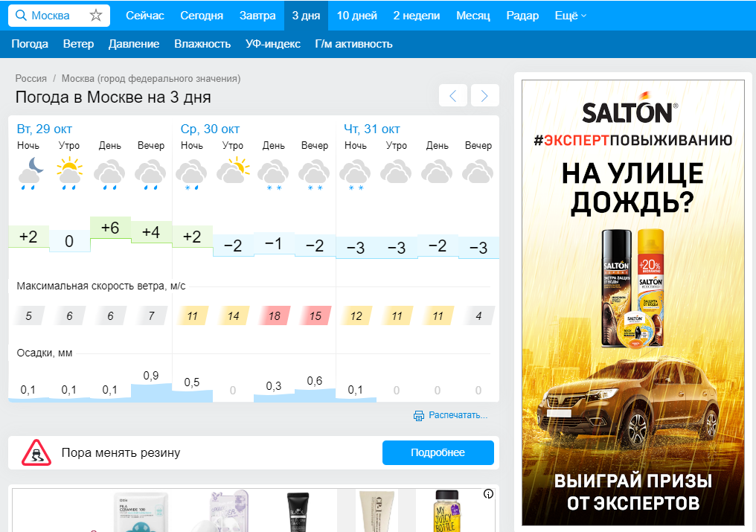Click Москва federal city breadcrumb

click(x=151, y=78)
